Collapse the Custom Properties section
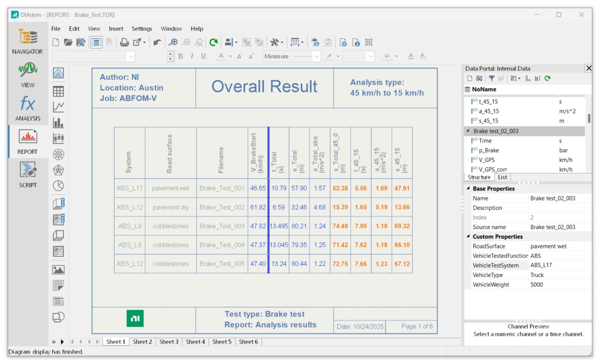The image size is (600, 364). [x=468, y=236]
